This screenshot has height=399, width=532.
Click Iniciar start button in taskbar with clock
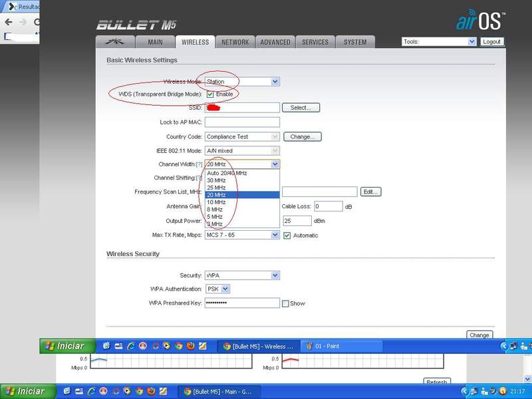pos(28,391)
